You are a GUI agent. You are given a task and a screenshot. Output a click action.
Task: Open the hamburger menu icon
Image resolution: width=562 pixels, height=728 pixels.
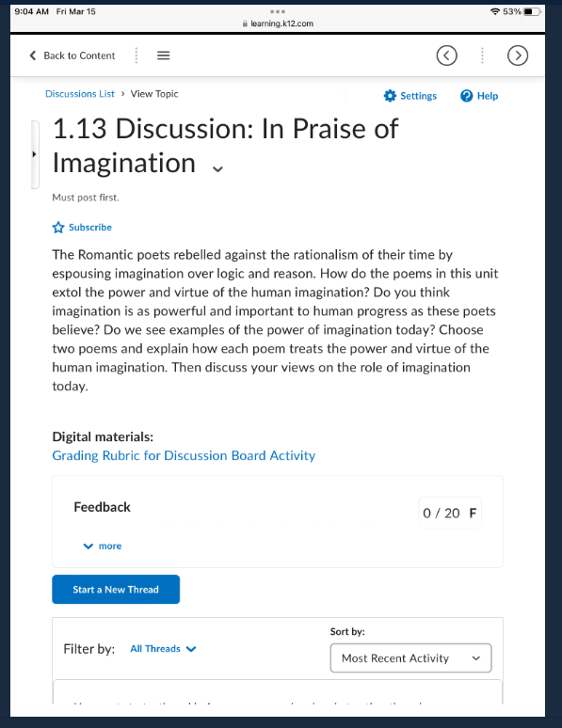[x=163, y=55]
